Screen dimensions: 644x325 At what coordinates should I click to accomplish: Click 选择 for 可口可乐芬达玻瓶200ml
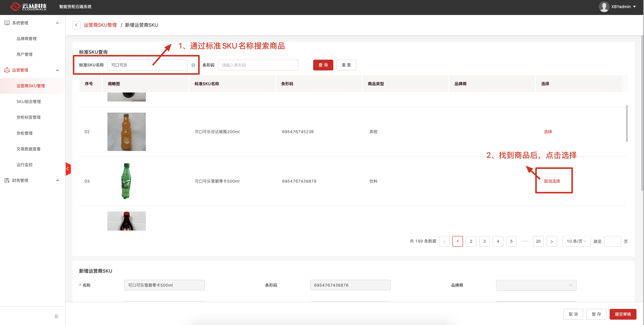(548, 132)
